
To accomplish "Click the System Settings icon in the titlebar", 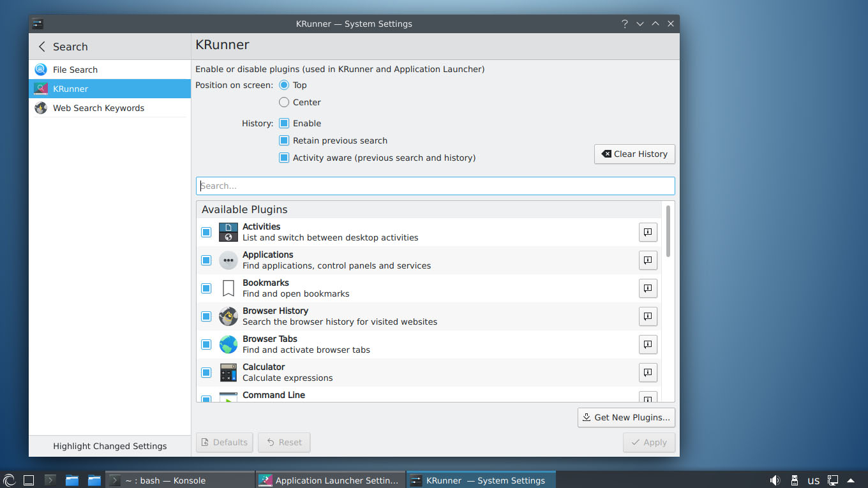I will point(38,24).
